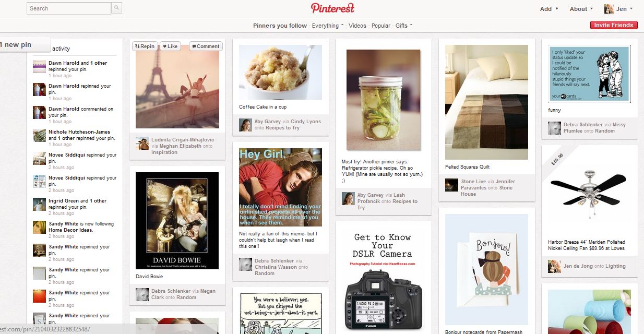The width and height of the screenshot is (644, 334).
Task: Open the Everything category dropdown
Action: click(328, 26)
